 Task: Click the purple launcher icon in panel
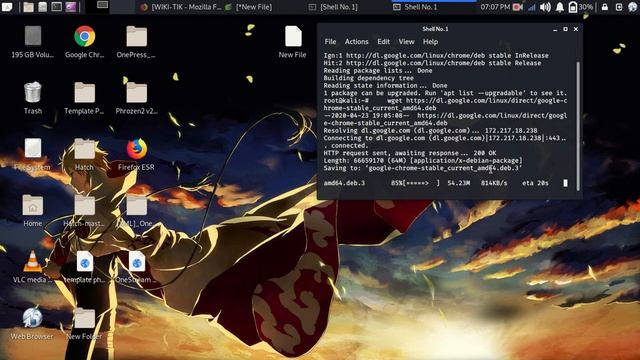click(x=71, y=7)
